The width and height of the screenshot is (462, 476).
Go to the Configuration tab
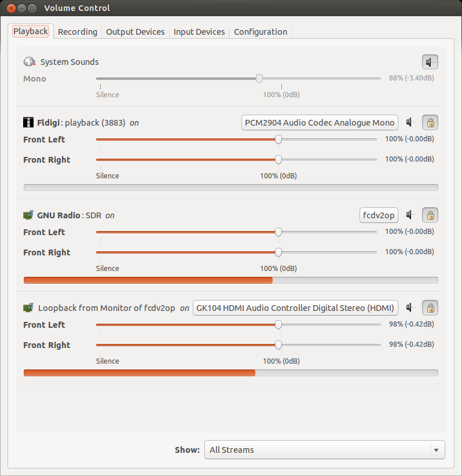click(261, 32)
